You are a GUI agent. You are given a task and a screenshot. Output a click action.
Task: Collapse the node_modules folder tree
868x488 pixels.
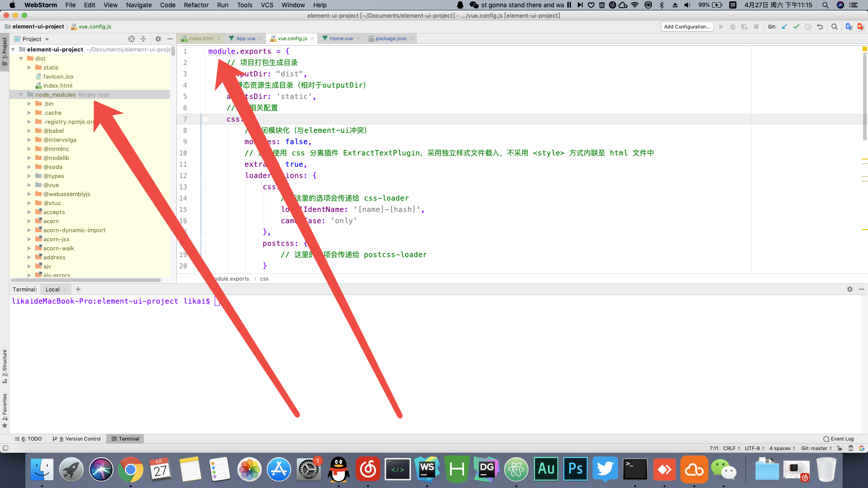pos(21,94)
